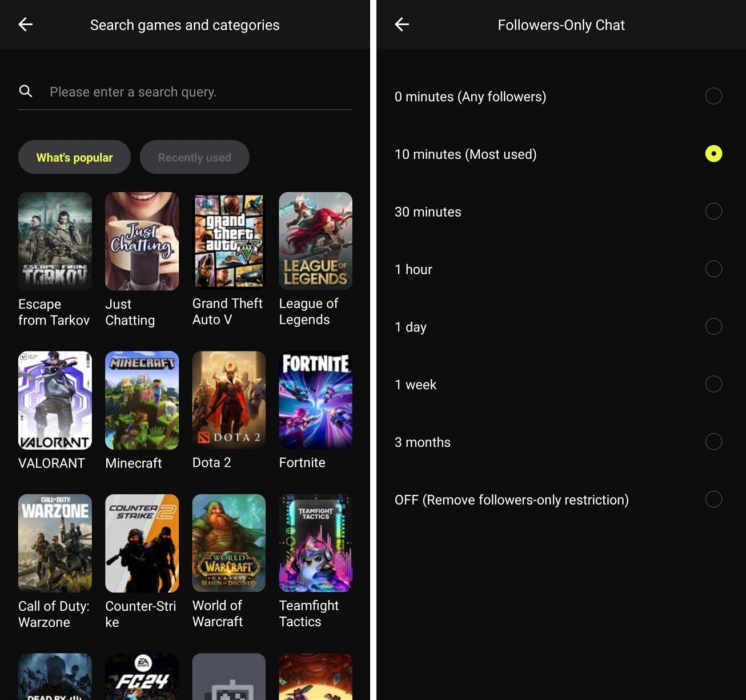Select the 30 minutes radio option
Image resolution: width=746 pixels, height=700 pixels.
[x=713, y=211]
